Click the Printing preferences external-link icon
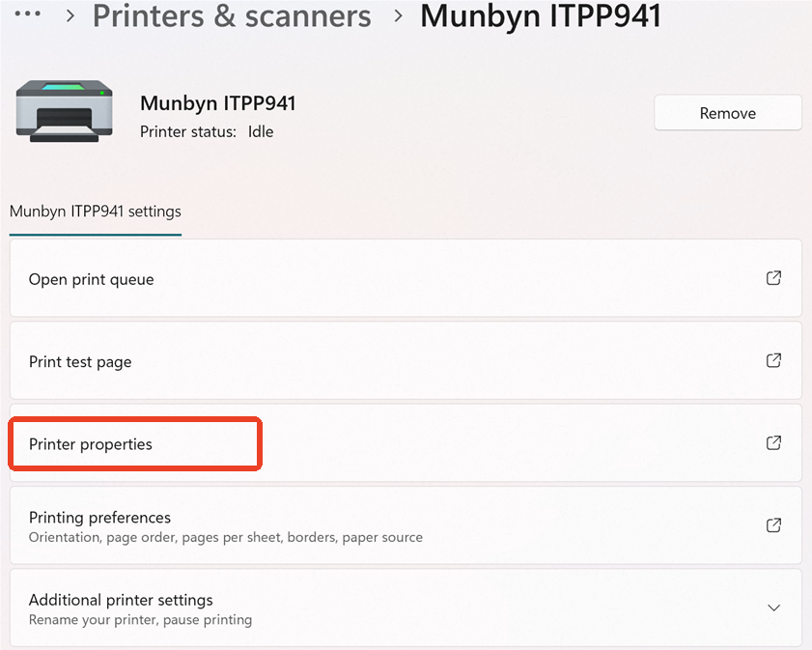 773,525
